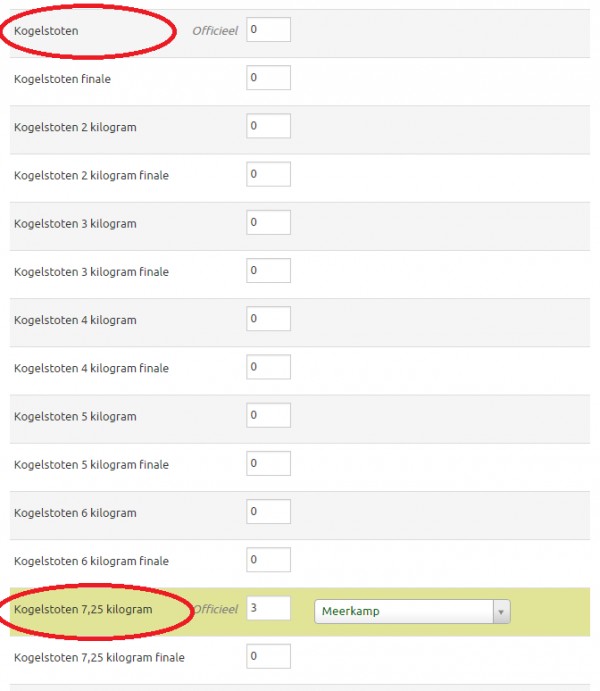The width and height of the screenshot is (600, 691).
Task: Click the Kogelstoten 5 kilogram input
Action: pyautogui.click(x=268, y=415)
